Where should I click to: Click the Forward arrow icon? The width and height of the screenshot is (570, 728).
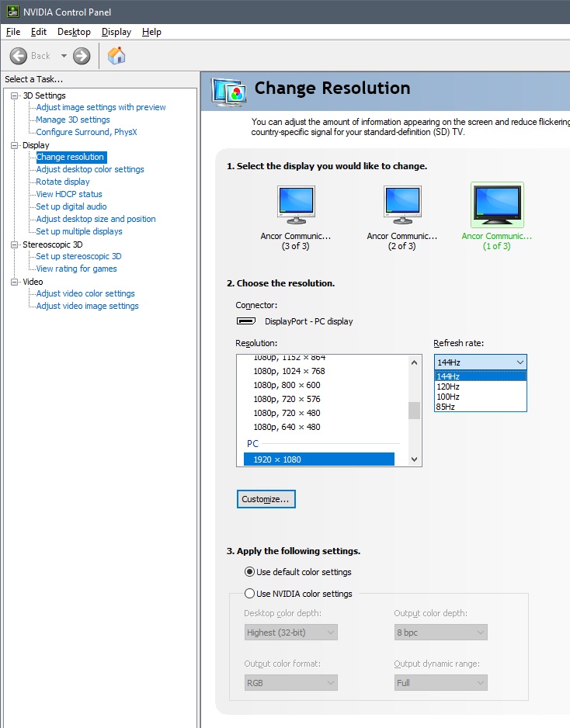82,56
